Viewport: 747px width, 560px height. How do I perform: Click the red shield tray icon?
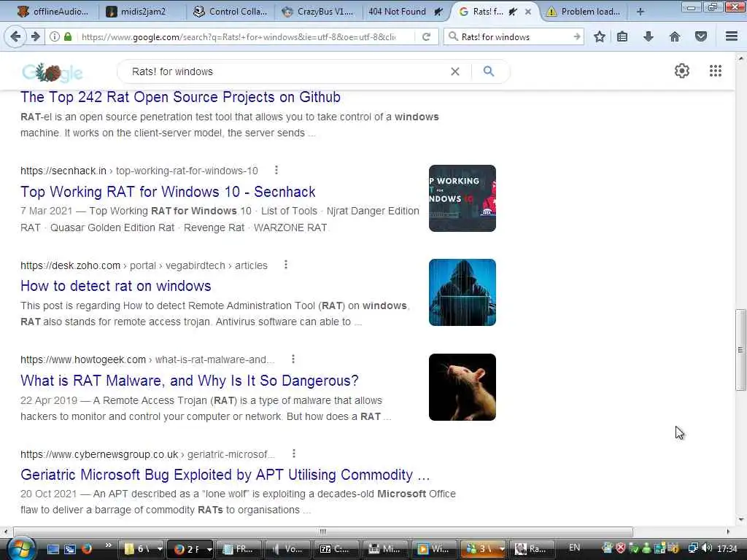620,548
